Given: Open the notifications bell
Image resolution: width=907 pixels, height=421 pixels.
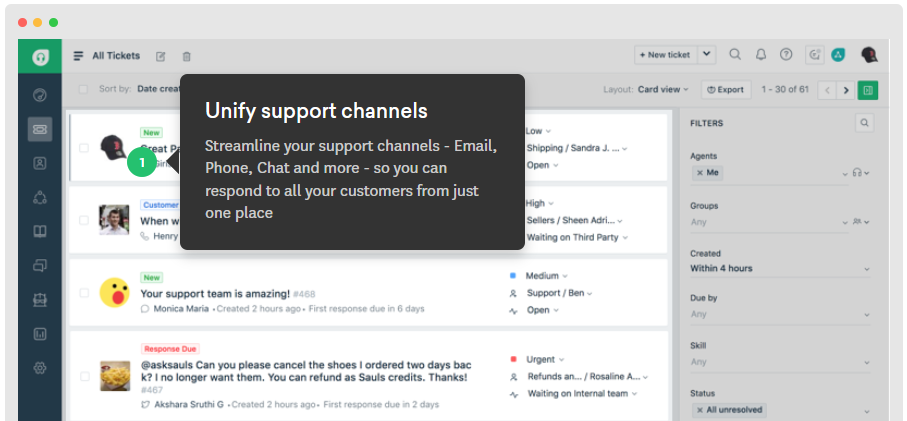Looking at the screenshot, I should pyautogui.click(x=761, y=55).
